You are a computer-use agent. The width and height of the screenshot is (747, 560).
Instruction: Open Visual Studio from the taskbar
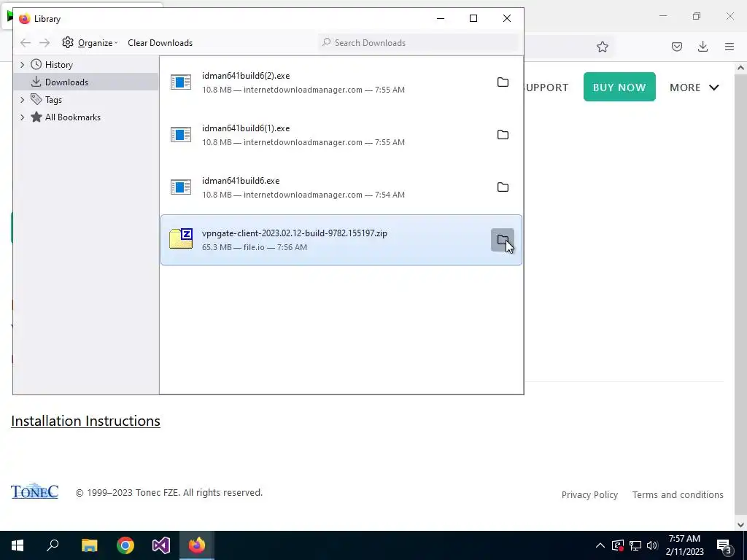click(161, 545)
